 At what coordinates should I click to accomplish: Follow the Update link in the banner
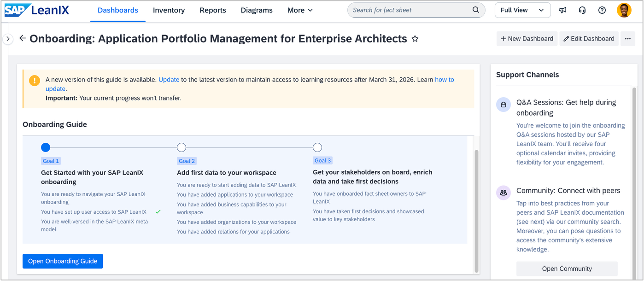[x=169, y=80]
